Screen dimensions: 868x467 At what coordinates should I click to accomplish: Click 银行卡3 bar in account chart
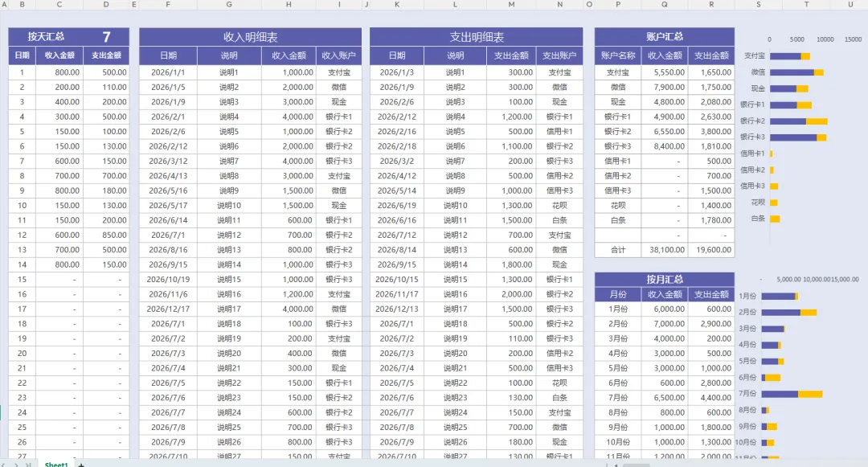[x=798, y=137]
